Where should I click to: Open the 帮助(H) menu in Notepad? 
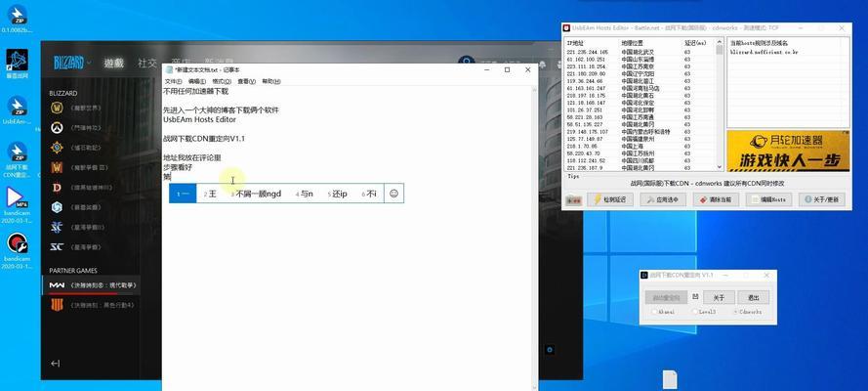pos(271,81)
